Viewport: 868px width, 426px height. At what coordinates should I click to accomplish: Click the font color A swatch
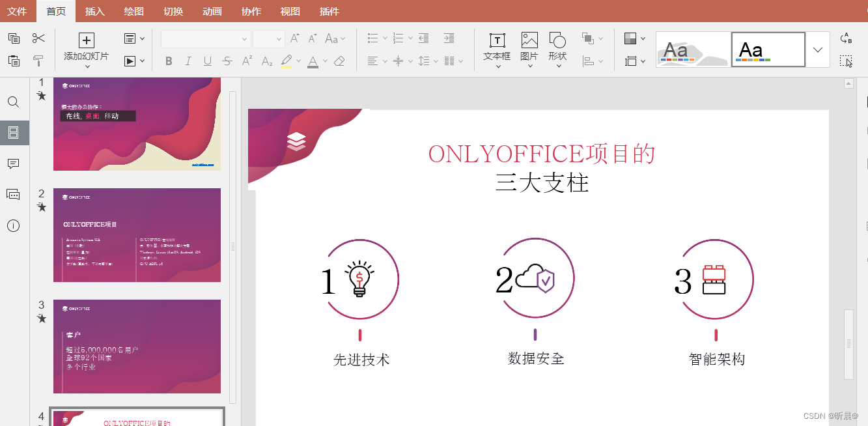(x=313, y=61)
